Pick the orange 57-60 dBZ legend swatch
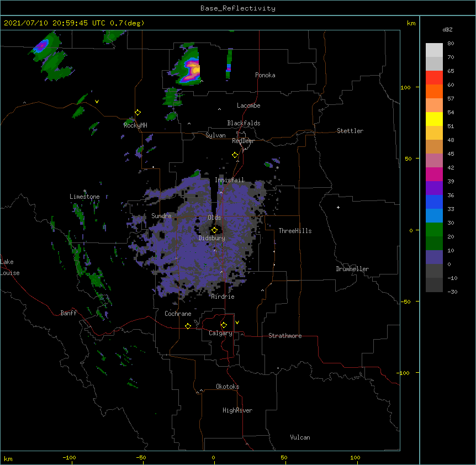 tap(434, 91)
